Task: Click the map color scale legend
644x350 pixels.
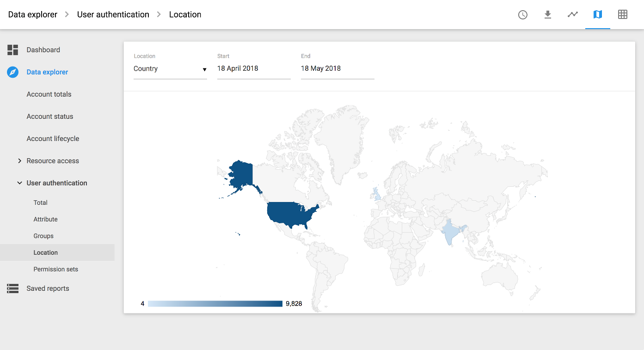Action: (x=215, y=304)
